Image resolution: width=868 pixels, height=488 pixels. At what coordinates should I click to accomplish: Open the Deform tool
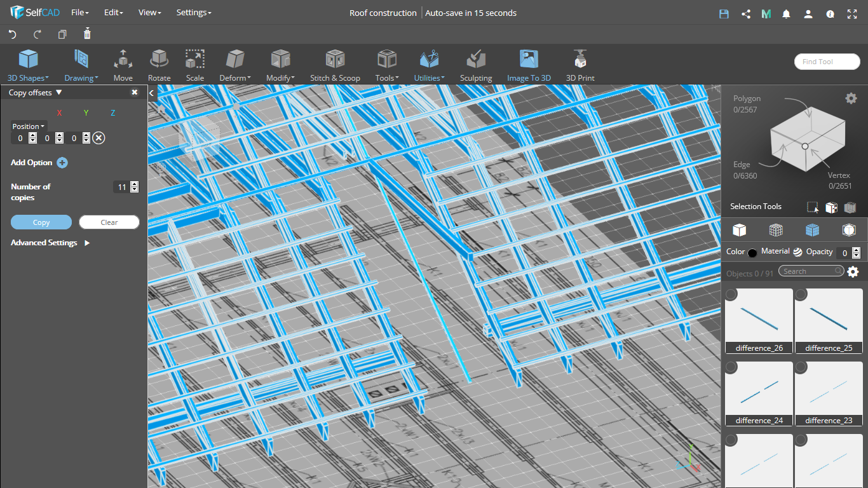[235, 65]
